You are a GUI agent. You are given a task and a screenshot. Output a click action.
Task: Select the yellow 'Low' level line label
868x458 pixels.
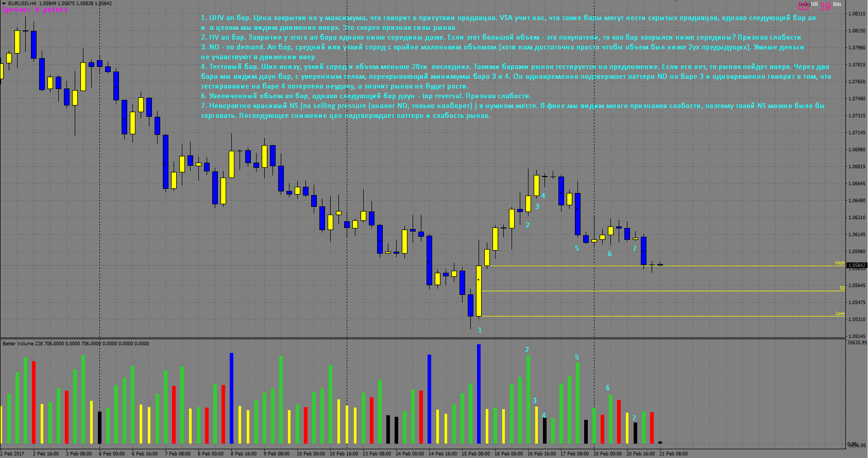[840, 313]
